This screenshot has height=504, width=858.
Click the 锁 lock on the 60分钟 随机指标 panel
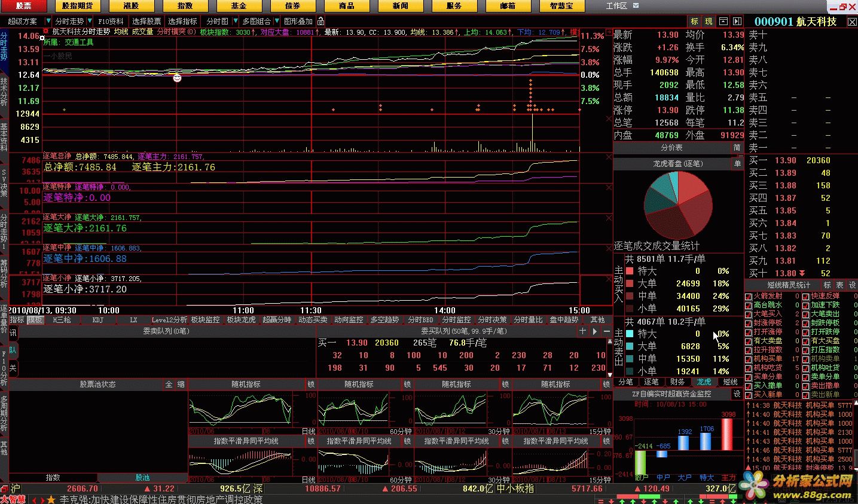(x=407, y=384)
